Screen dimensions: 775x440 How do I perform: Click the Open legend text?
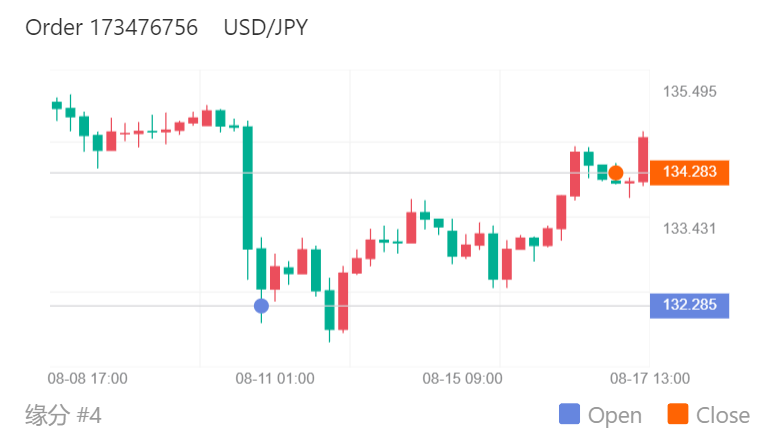pos(615,415)
